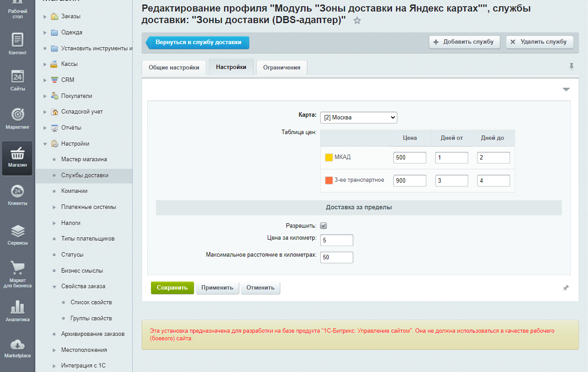
Task: Open the Клиенты sidebar icon
Action: tap(17, 192)
